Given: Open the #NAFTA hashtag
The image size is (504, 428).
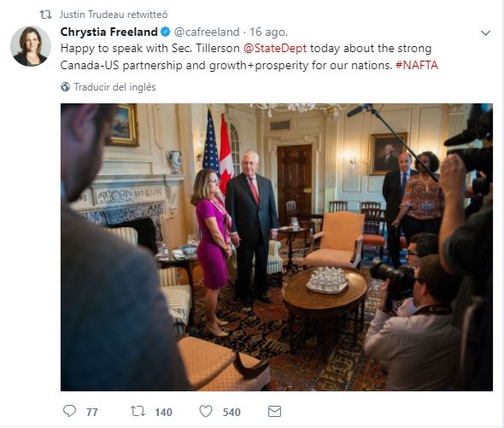Looking at the screenshot, I should pos(417,65).
